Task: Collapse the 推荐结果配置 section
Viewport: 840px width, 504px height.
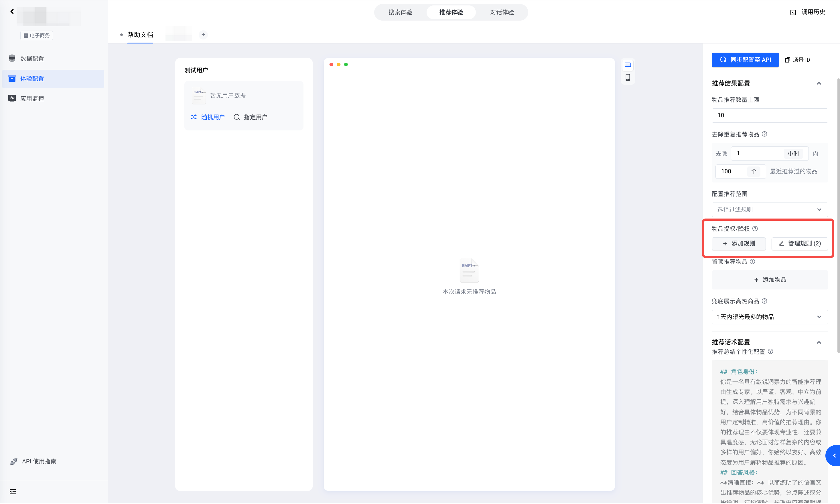Action: click(x=819, y=84)
